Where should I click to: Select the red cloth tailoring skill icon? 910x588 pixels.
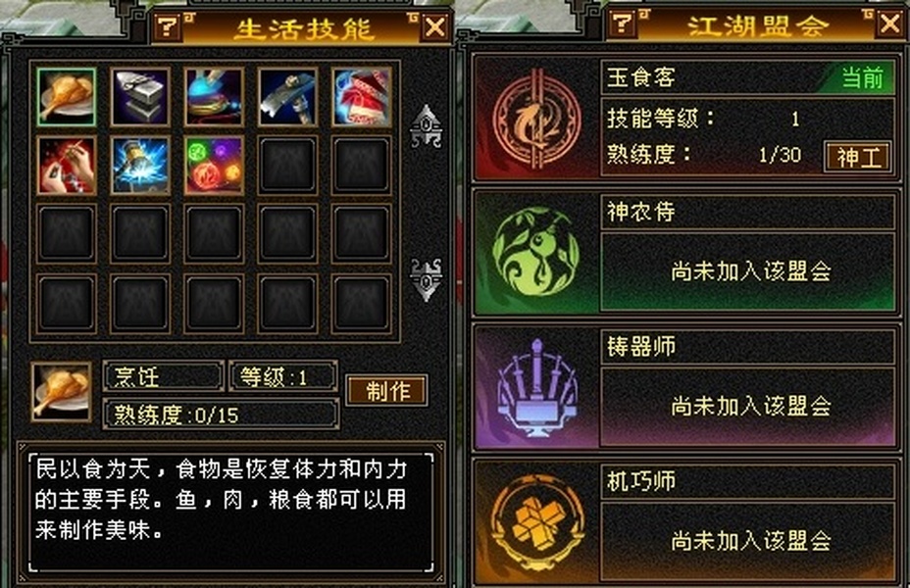pos(362,97)
